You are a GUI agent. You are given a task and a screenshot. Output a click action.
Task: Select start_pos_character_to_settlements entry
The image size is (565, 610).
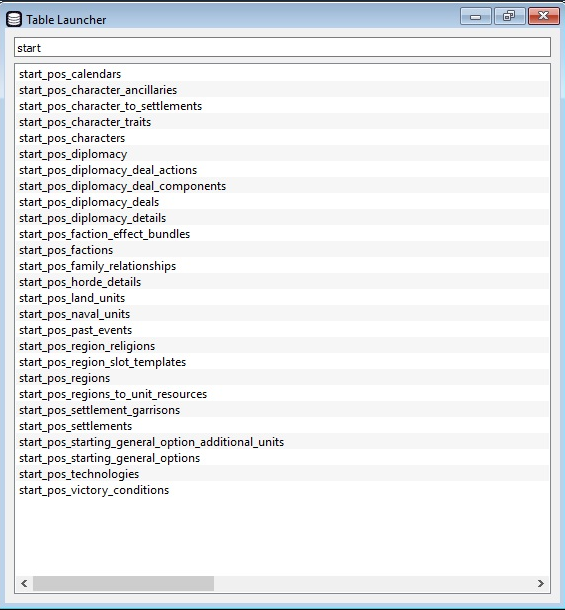282,105
